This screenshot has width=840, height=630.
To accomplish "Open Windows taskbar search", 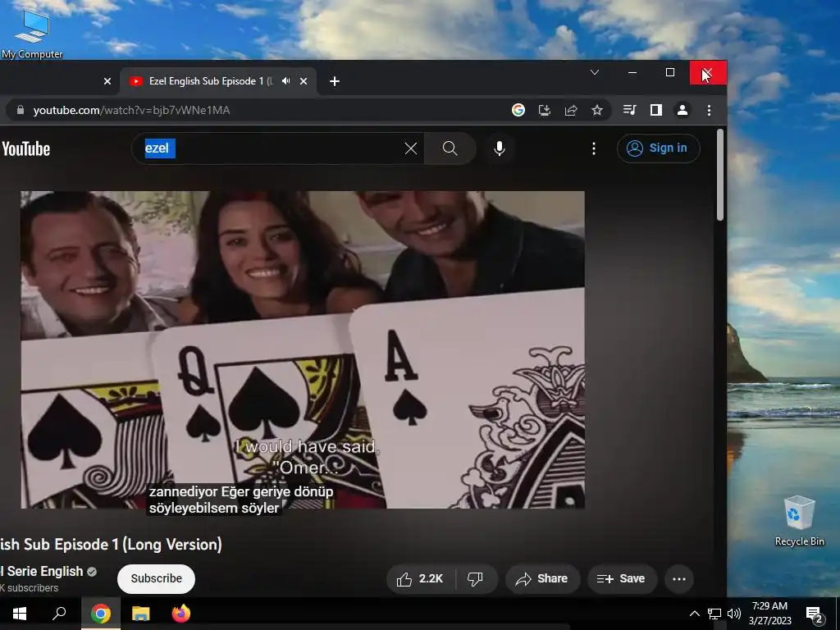I will [59, 614].
